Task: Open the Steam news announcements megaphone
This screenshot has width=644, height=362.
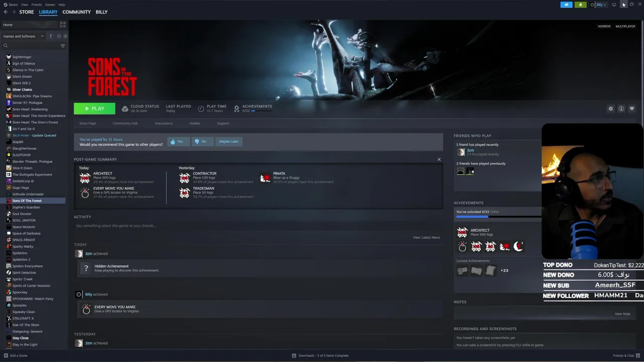Action: [567, 5]
